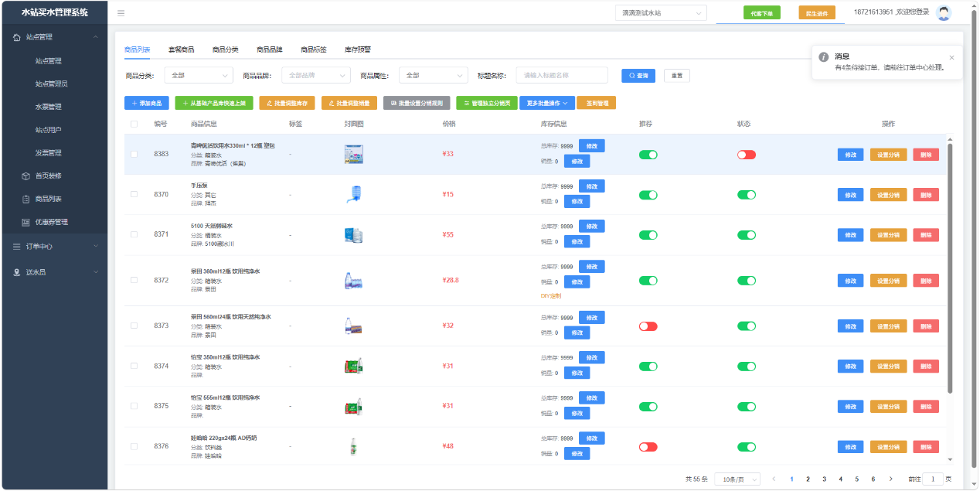Open cover image of product 8374
The height and width of the screenshot is (491, 980).
click(353, 366)
